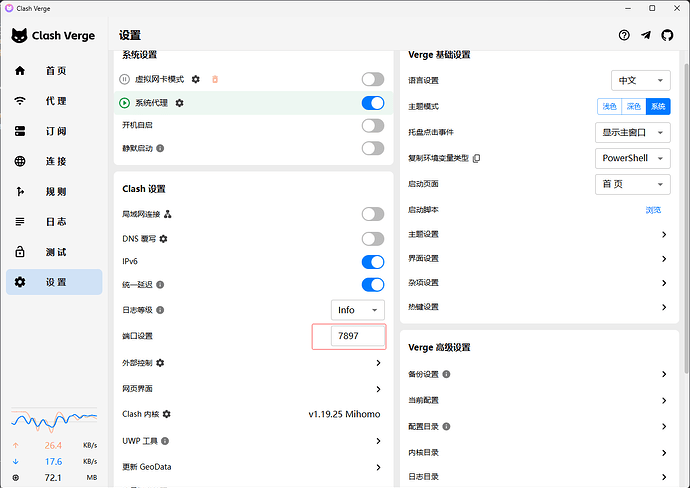Click the info icon beside 配置目录
Viewport: 690px width, 488px height.
point(446,426)
